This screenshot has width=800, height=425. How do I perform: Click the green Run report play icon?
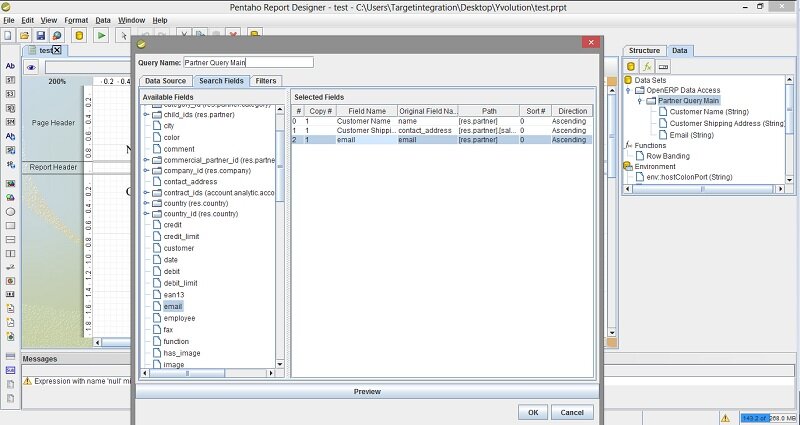click(102, 35)
